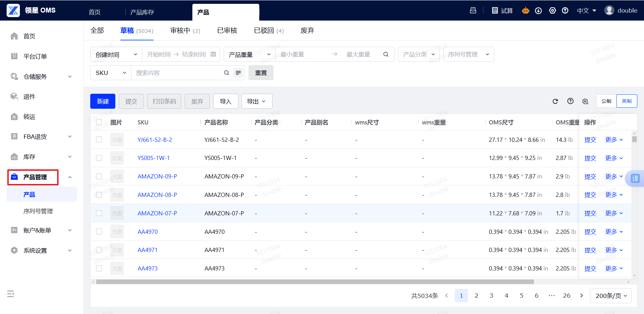Click the robot assistant icon in the header
Image resolution: width=644 pixels, height=314 pixels.
pos(526,10)
